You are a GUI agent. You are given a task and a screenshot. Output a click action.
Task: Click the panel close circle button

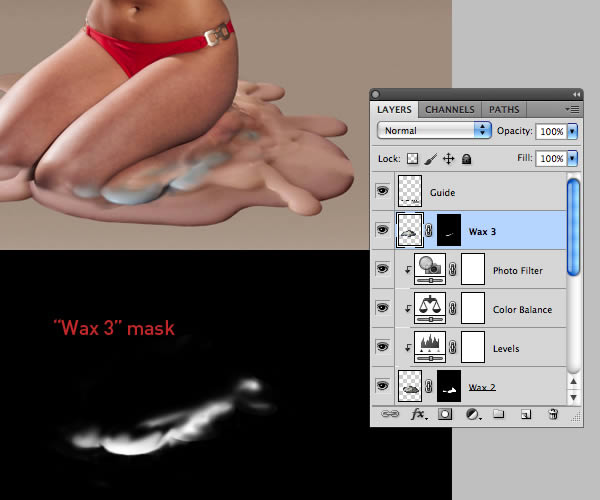click(x=375, y=94)
